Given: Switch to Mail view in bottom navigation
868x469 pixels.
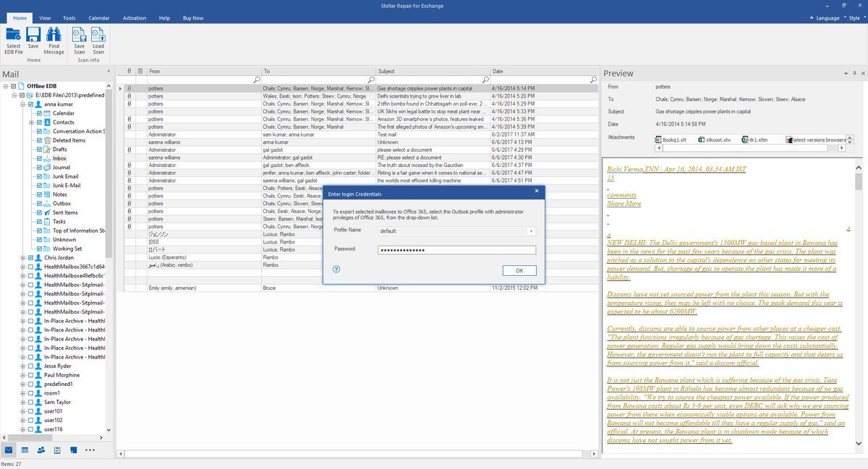Looking at the screenshot, I should 9,450.
